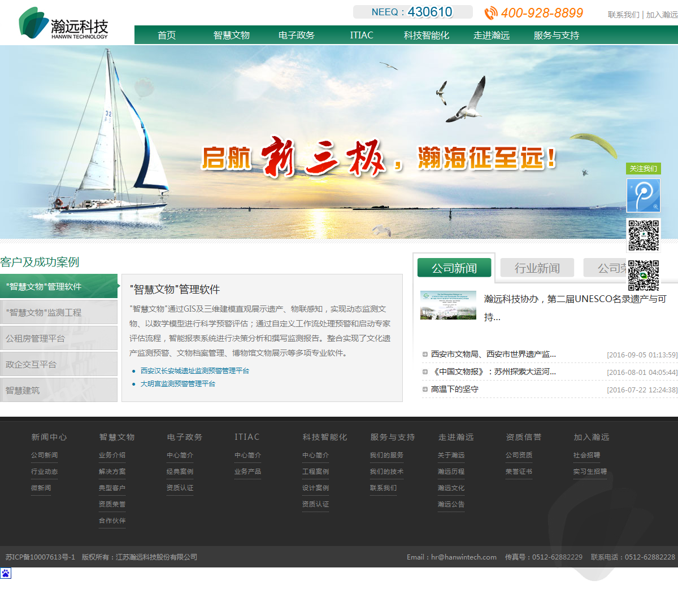Screen dimensions: 678x616
Task: Click the UNESCO news thumbnail image
Action: (x=449, y=305)
